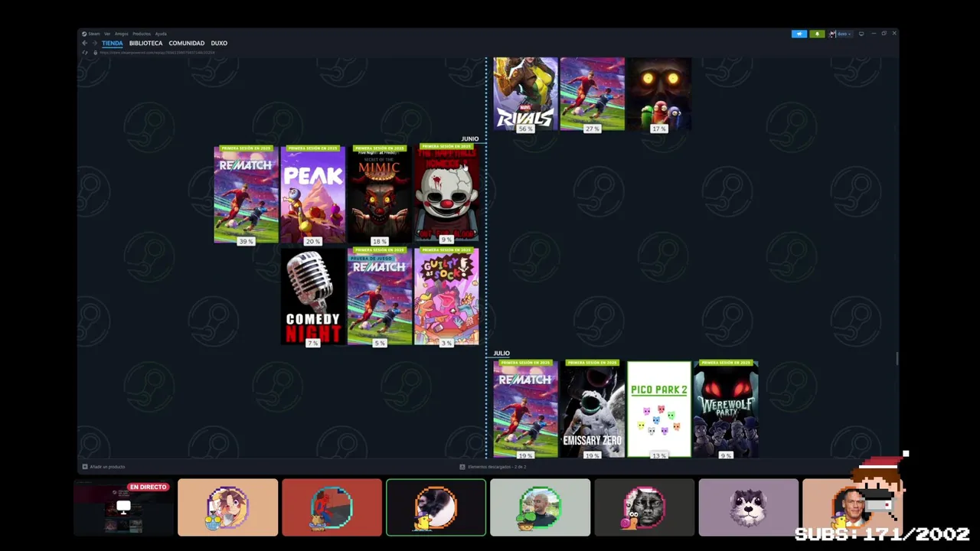Open the Comedy Night game cover
Screen dimensions: 980x551
(312, 296)
